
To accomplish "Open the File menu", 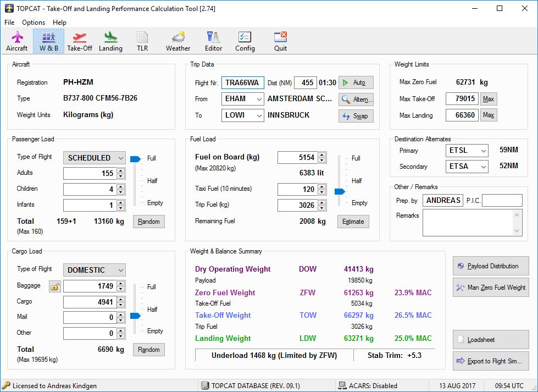I will (x=9, y=23).
